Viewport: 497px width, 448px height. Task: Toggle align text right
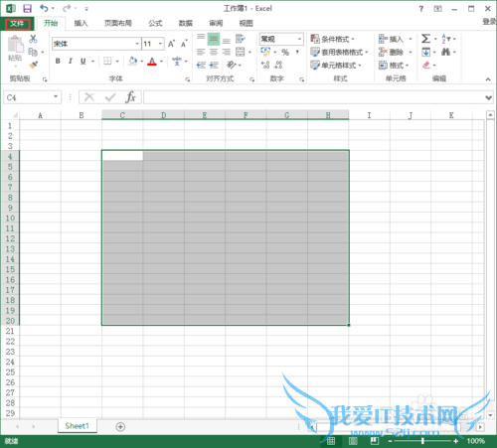pos(227,52)
